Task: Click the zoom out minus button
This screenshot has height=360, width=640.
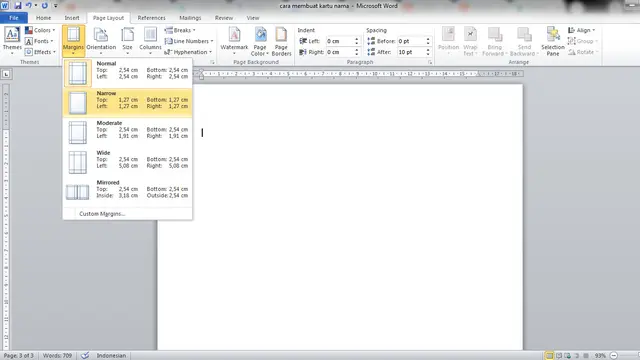Action: point(613,356)
